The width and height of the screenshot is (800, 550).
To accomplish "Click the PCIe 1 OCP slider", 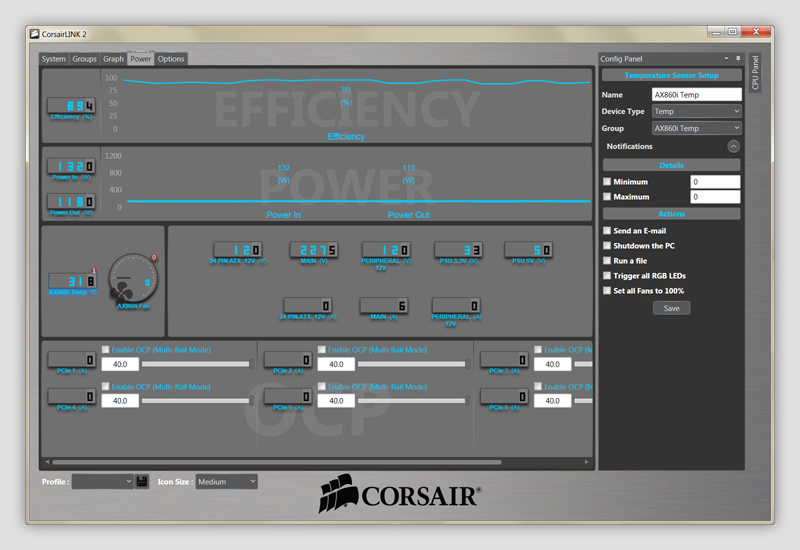I will tap(198, 364).
